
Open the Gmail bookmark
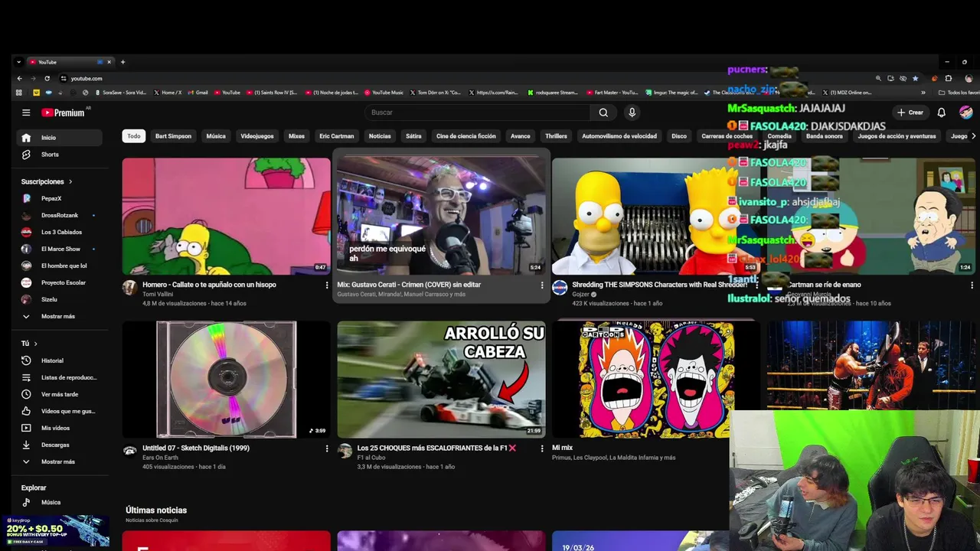pos(198,93)
